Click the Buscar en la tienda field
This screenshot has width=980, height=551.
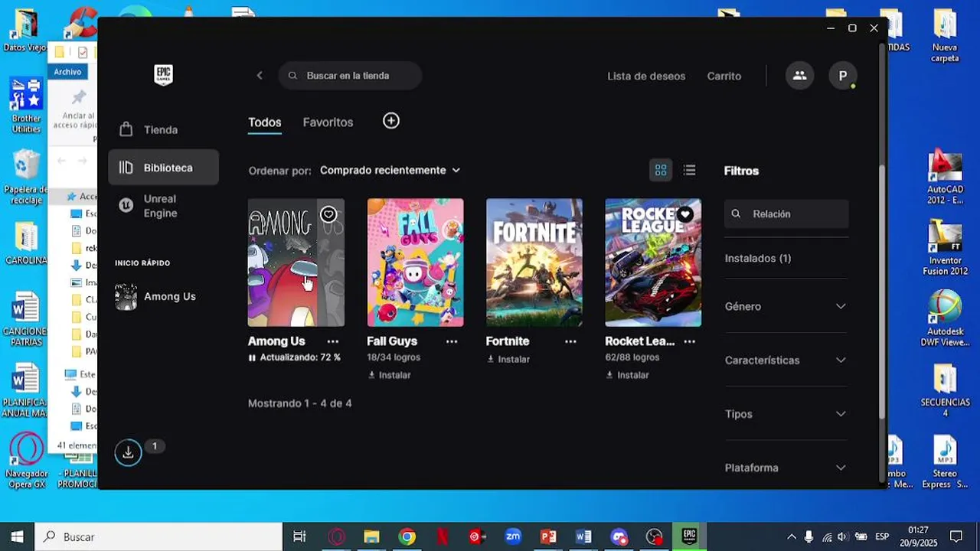[350, 76]
